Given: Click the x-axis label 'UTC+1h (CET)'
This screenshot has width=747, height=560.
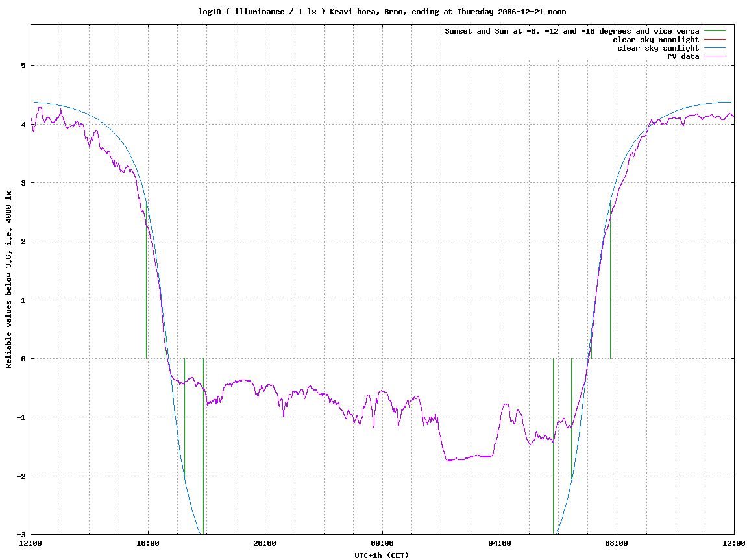Looking at the screenshot, I should pyautogui.click(x=382, y=555).
